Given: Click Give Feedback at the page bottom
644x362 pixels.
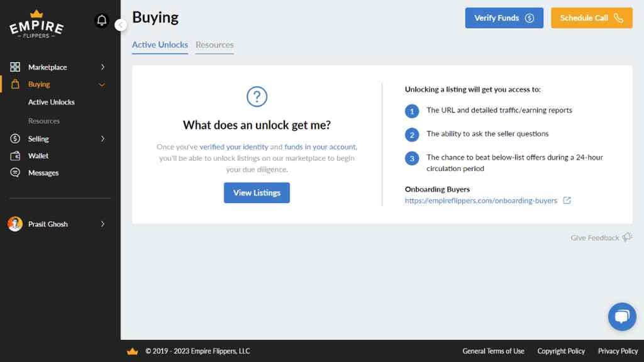Looking at the screenshot, I should pyautogui.click(x=594, y=237).
